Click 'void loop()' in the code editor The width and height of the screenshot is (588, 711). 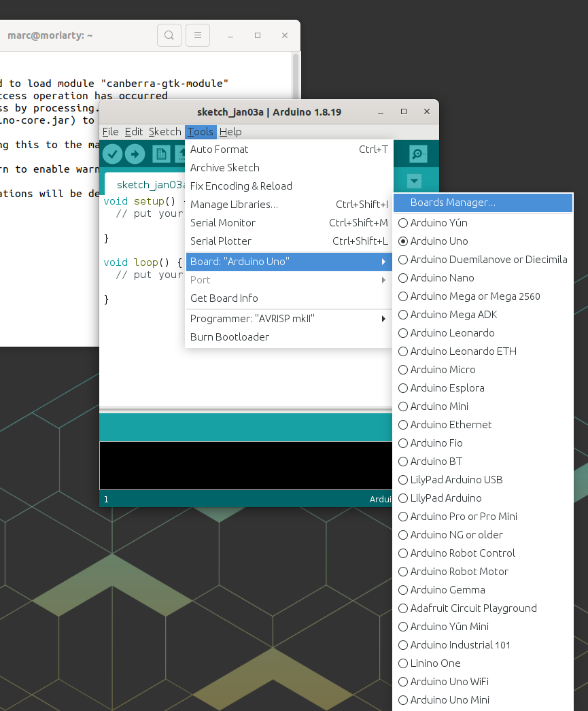tap(137, 262)
